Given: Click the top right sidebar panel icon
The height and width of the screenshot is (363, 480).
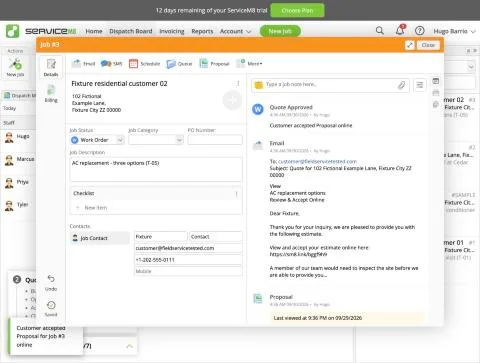Looking at the screenshot, I should point(436,81).
